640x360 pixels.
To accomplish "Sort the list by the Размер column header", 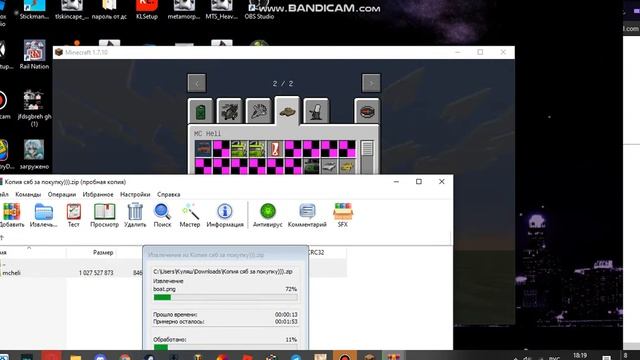I will pyautogui.click(x=103, y=253).
